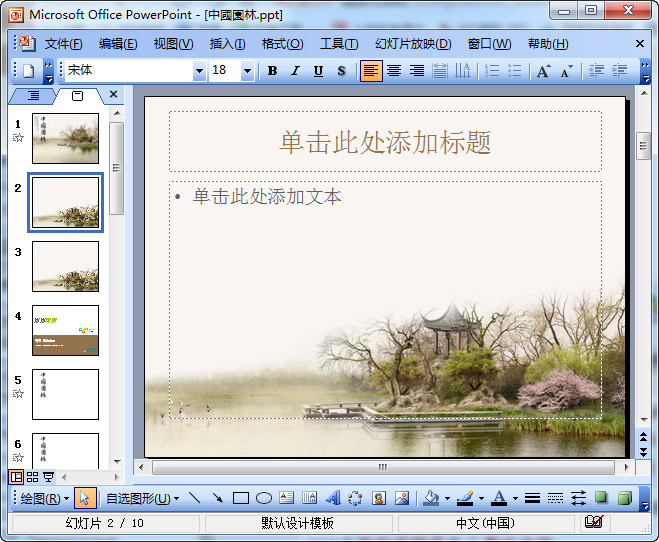Select the Rectangle tool
659x542 pixels.
(241, 498)
